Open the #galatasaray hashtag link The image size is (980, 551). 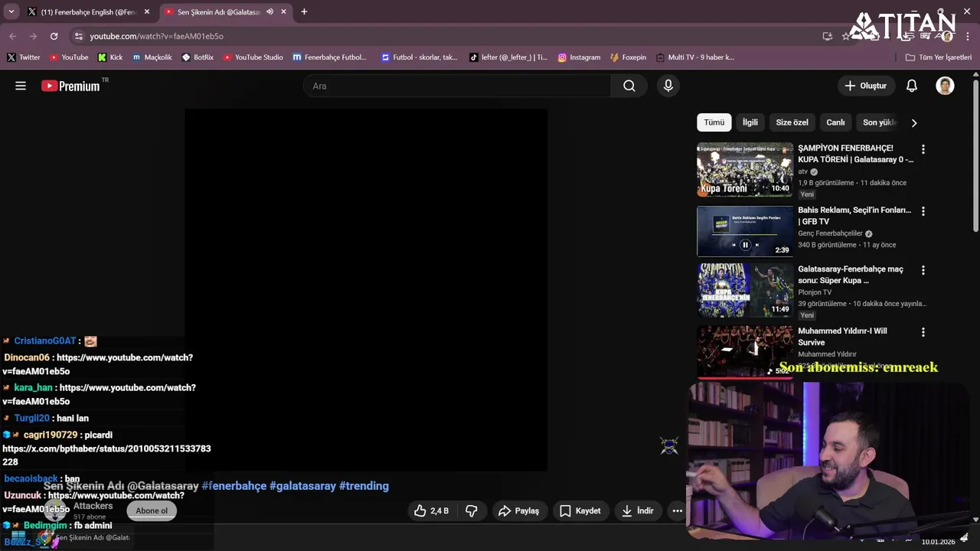(x=302, y=486)
